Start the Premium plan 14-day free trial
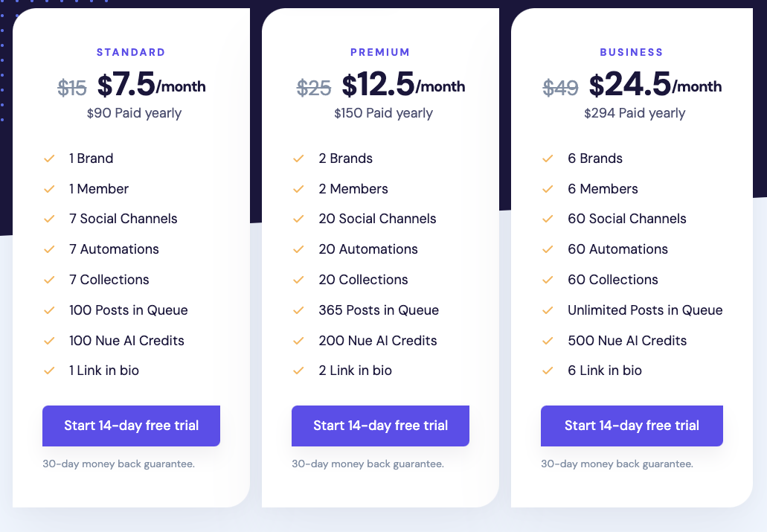767x532 pixels. (380, 426)
